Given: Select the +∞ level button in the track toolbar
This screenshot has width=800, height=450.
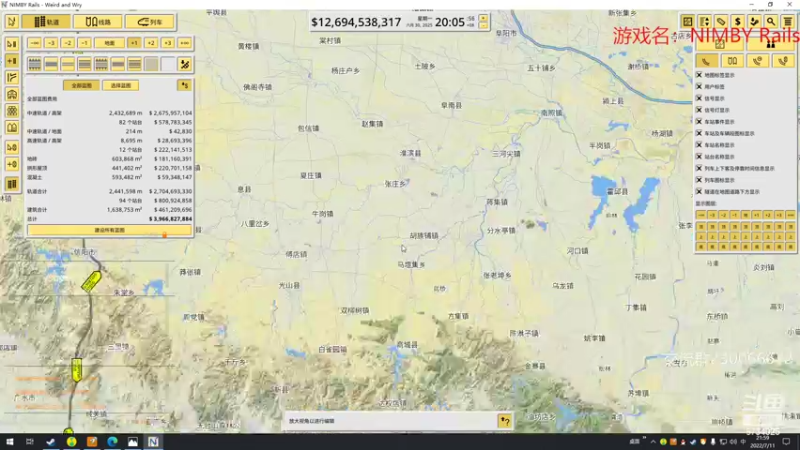Looking at the screenshot, I should pyautogui.click(x=185, y=43).
